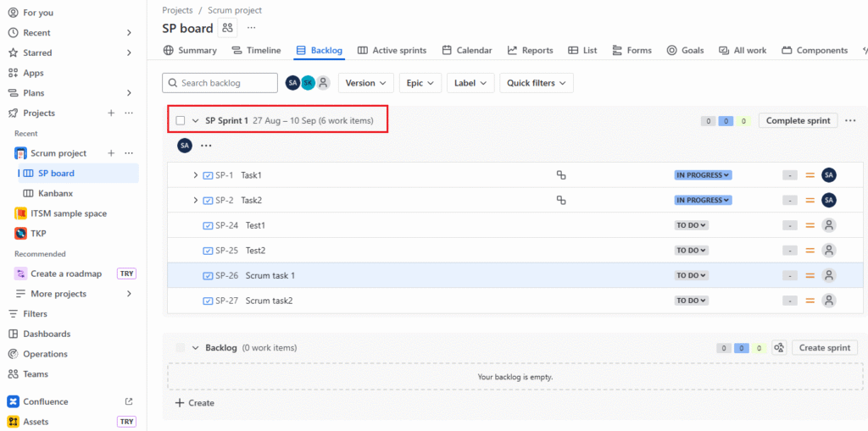Change SP-2 IN PROGRESS status dropdown
The height and width of the screenshot is (431, 868).
703,201
